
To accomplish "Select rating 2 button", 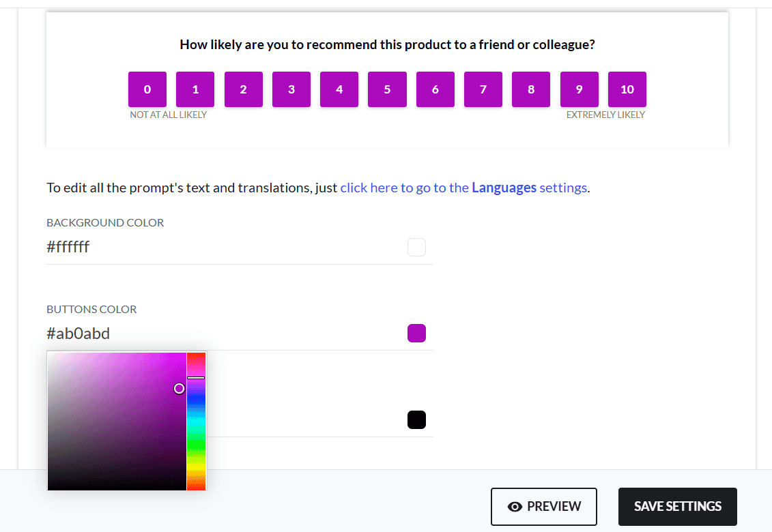I will click(x=243, y=89).
